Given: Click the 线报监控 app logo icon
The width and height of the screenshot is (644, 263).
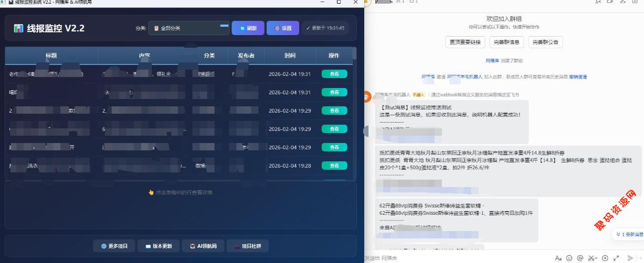Looking at the screenshot, I should [x=18, y=28].
